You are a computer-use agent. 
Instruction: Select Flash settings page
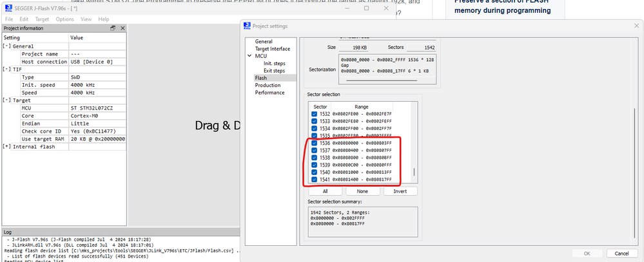tap(260, 78)
